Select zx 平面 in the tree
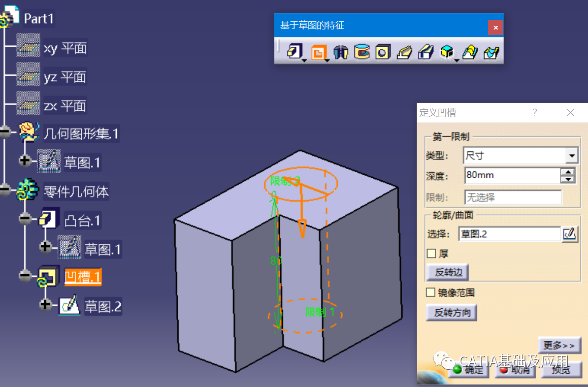 [65, 106]
